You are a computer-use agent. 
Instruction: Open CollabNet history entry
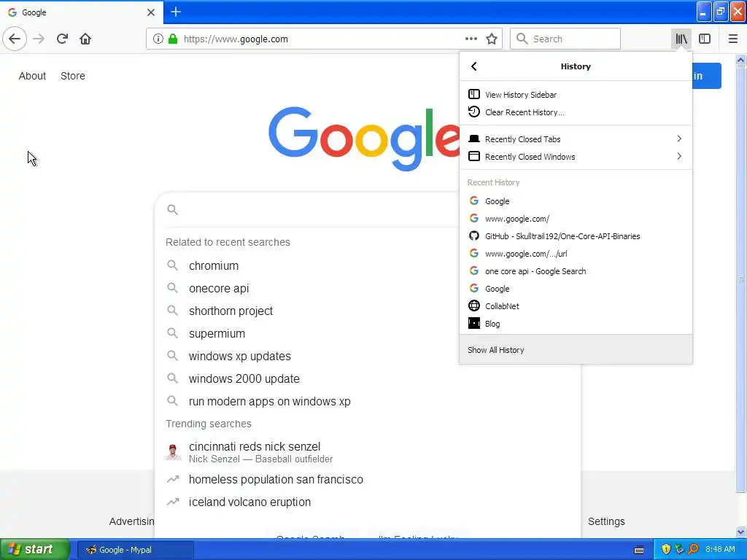pos(576,306)
